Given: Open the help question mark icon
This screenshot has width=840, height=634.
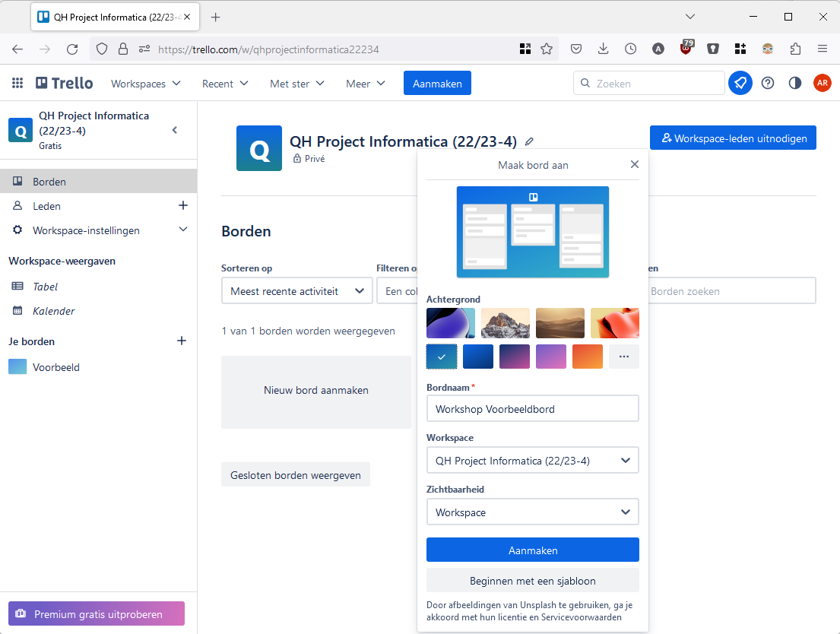Looking at the screenshot, I should point(768,83).
